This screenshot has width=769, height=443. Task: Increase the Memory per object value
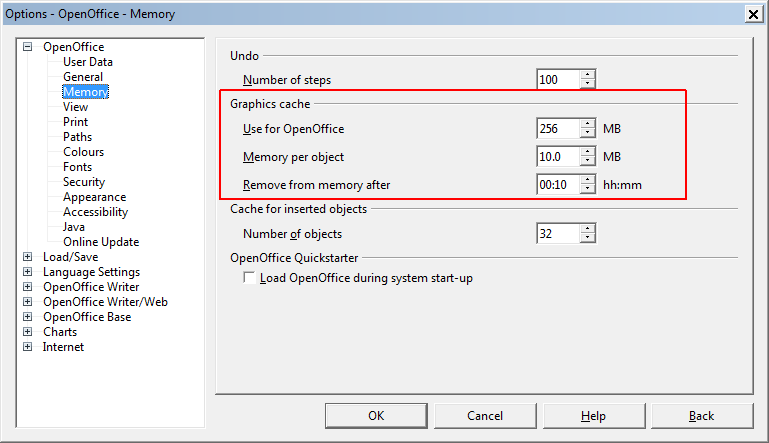(588, 152)
